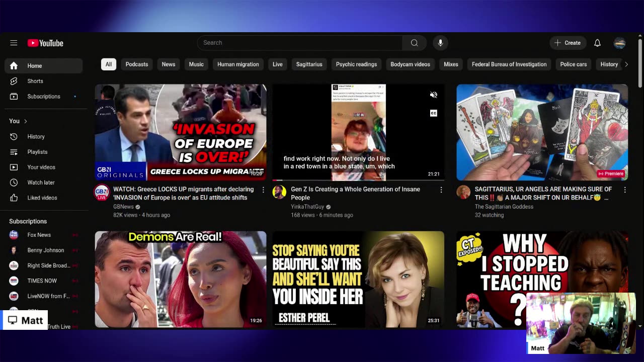Screen dimensions: 644x362
Task: Open the LiveNOW from Fox subscription
Action: click(43, 296)
